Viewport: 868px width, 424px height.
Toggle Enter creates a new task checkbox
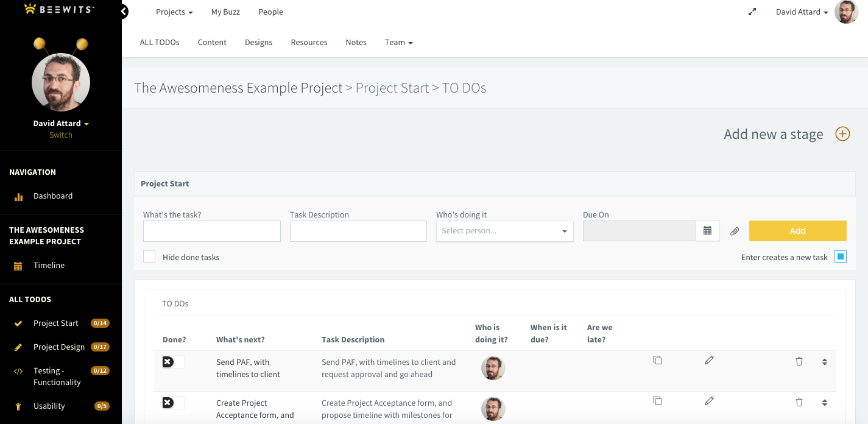tap(841, 256)
